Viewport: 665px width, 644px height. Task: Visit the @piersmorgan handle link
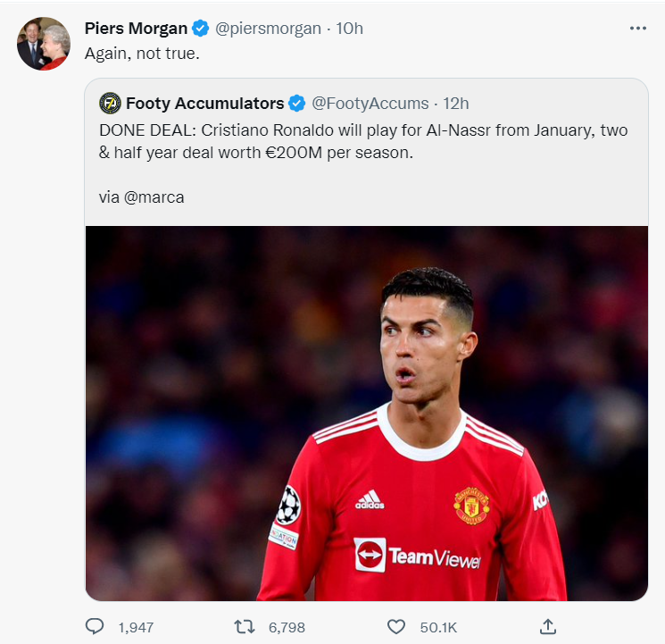[x=268, y=29]
